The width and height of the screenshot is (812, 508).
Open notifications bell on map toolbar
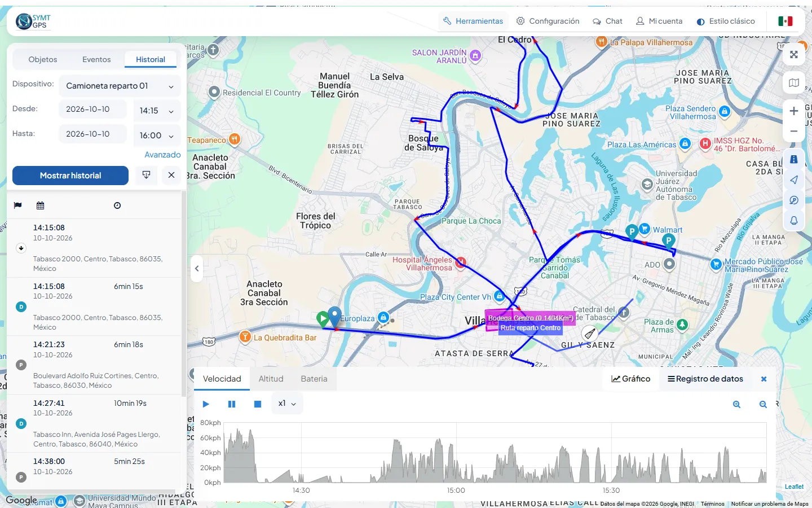[x=793, y=221]
